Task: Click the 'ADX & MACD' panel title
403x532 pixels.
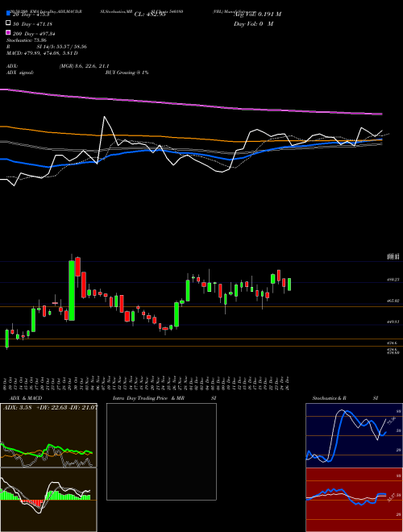Action: pyautogui.click(x=26, y=398)
